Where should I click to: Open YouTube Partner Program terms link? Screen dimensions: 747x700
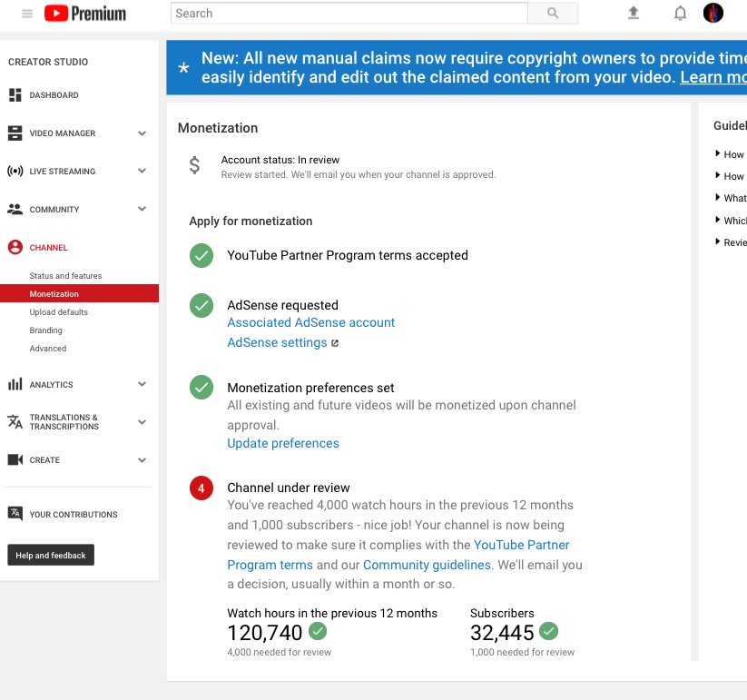[x=521, y=545]
